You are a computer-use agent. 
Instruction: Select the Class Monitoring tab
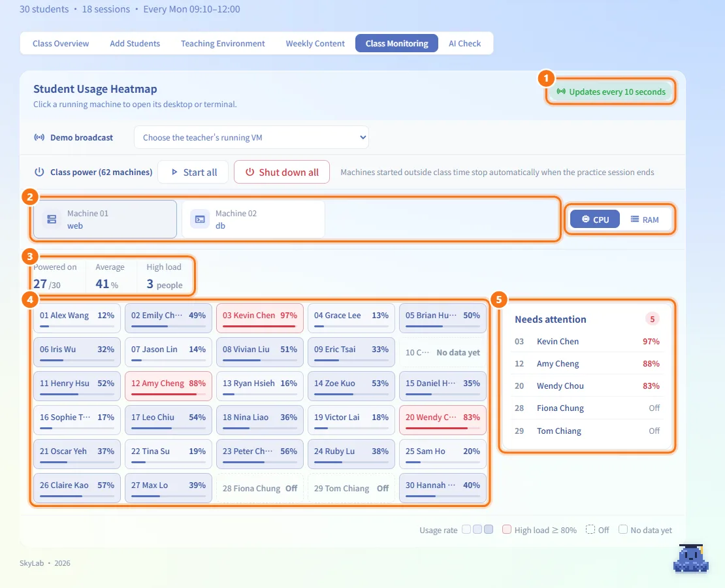tap(396, 44)
